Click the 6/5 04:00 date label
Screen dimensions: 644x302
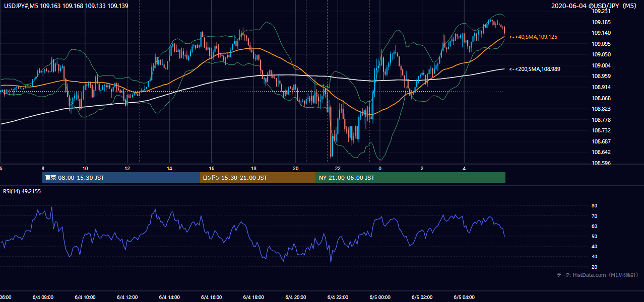(465, 297)
